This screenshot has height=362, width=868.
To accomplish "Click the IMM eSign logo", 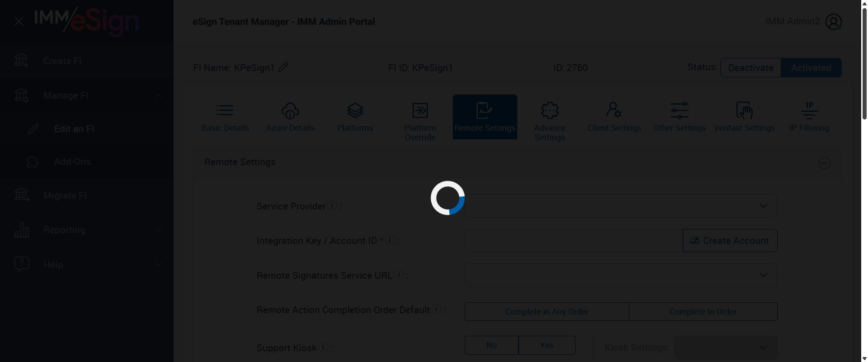I will [86, 21].
